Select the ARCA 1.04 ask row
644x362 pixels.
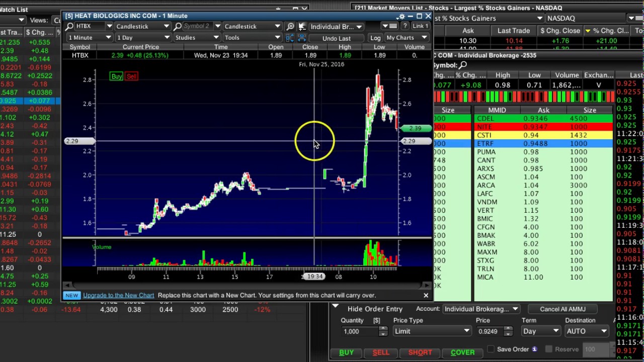pyautogui.click(x=543, y=186)
